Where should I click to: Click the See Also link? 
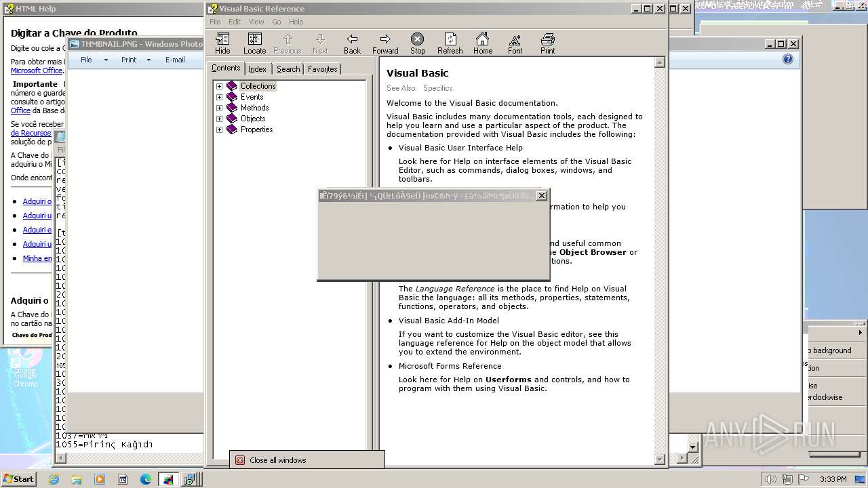[x=401, y=88]
